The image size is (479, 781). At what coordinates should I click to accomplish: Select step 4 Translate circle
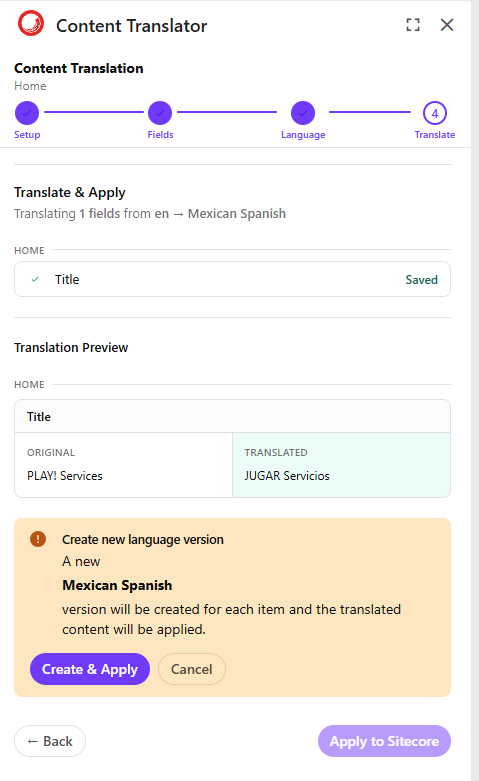[x=435, y=113]
